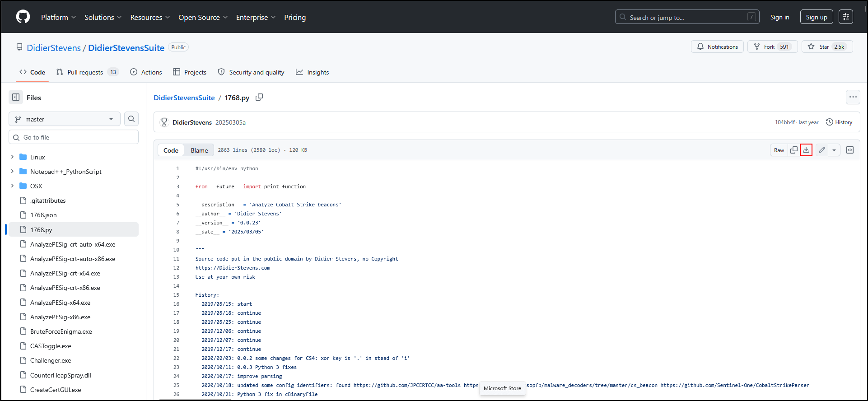
Task: Click the search files magnifier button
Action: 131,119
